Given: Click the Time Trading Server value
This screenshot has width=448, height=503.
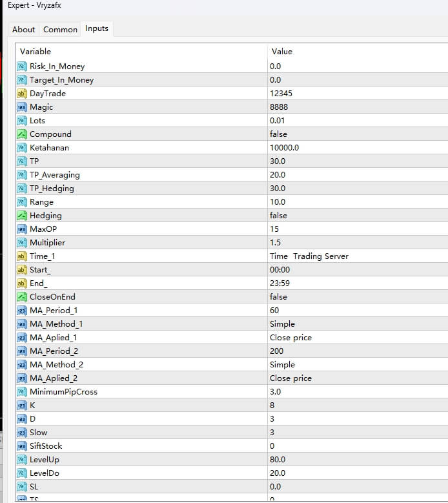Looking at the screenshot, I should 309,256.
